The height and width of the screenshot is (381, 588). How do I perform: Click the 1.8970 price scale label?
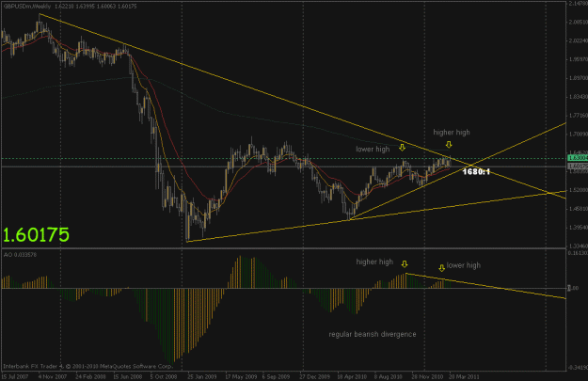coord(578,78)
